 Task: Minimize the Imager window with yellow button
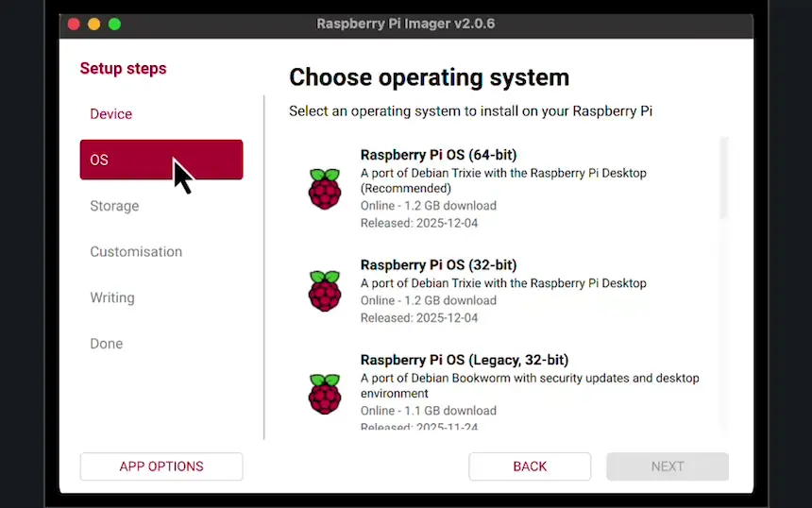tap(94, 25)
